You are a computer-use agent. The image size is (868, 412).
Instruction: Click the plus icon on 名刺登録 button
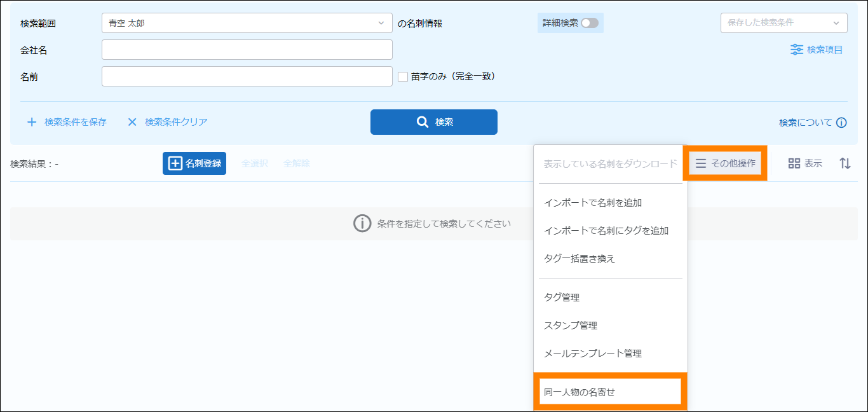click(175, 163)
